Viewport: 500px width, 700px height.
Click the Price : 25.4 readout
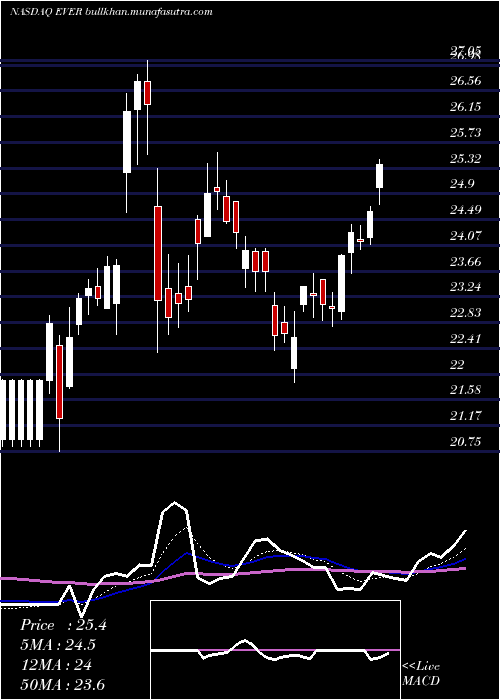(63, 625)
